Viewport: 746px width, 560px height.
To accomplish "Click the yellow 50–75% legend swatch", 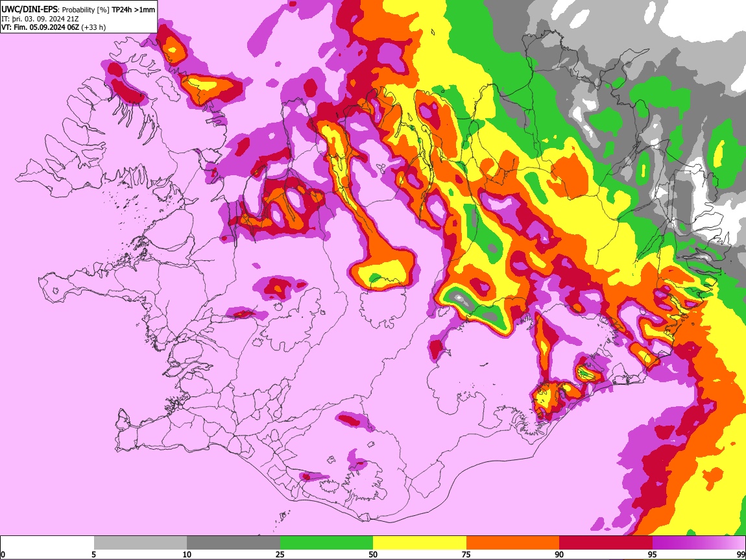I will tap(420, 543).
